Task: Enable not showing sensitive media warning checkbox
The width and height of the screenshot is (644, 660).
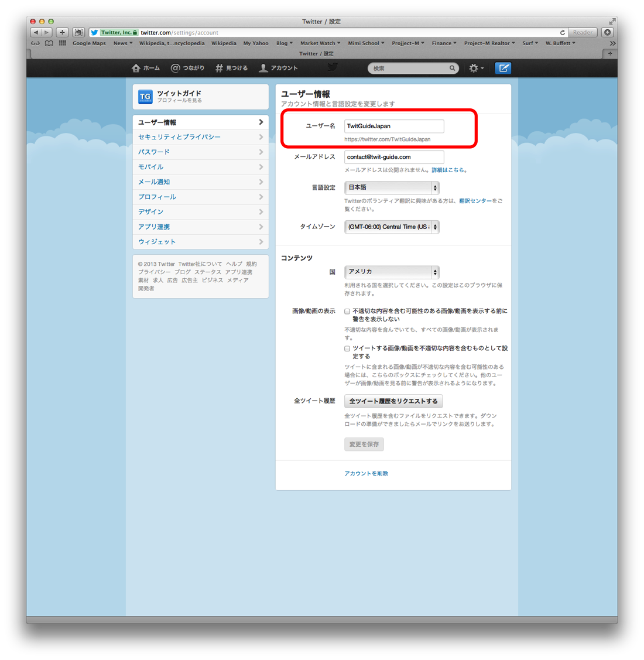Action: (347, 312)
